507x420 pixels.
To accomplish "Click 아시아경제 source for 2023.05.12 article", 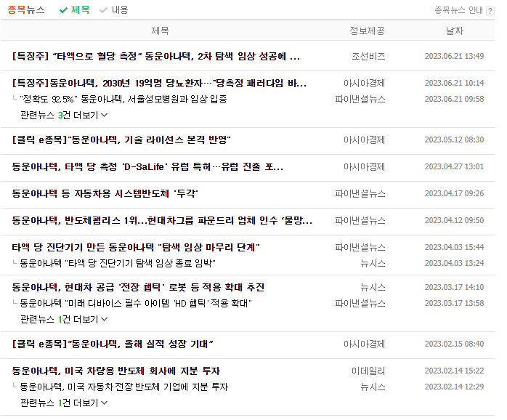I will pyautogui.click(x=364, y=140).
